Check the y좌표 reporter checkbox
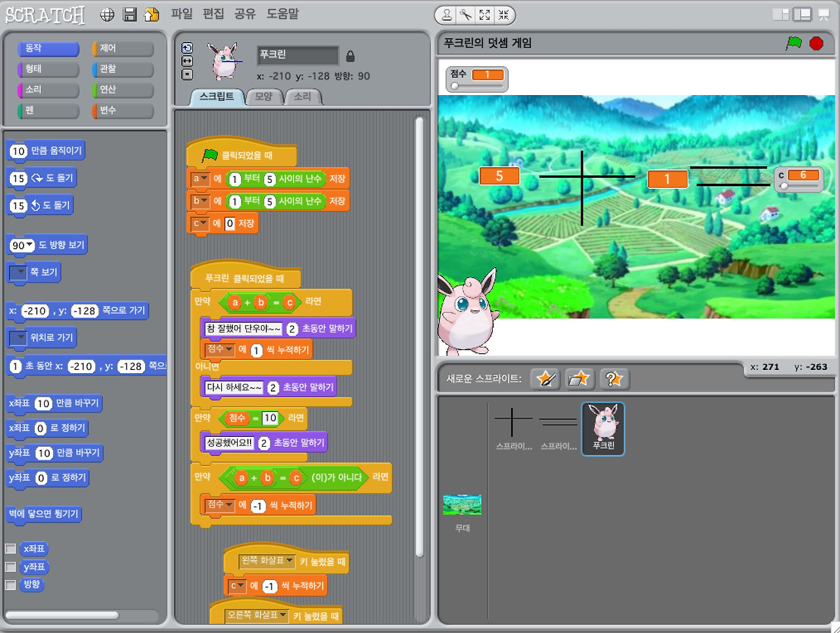840x633 pixels. (x=10, y=567)
